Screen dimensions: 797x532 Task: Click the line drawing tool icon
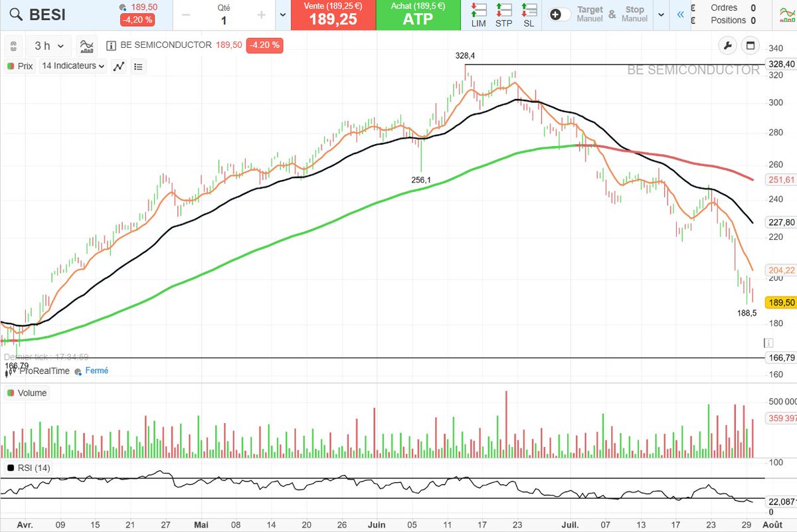coord(119,66)
